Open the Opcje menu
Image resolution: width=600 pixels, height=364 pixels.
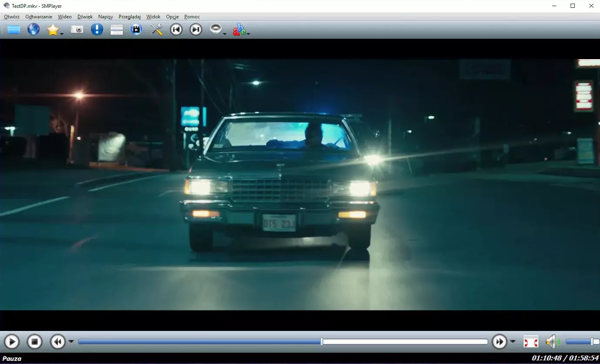pos(172,17)
